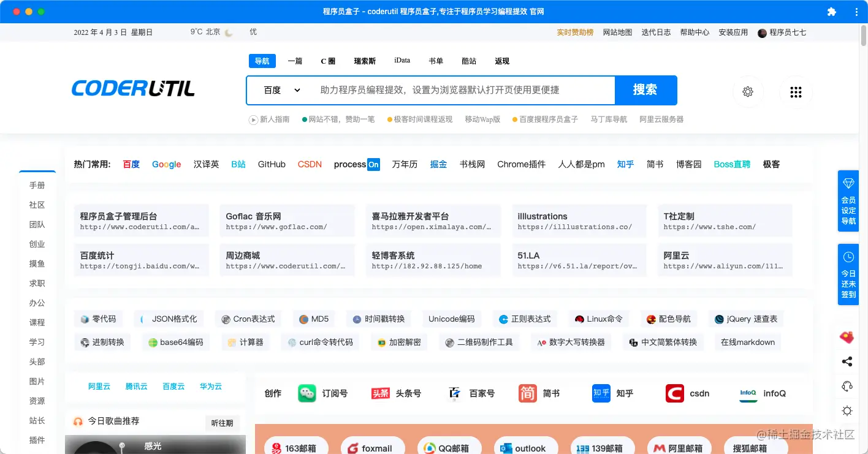Select 课程 in the left sidebar
868x454 pixels.
[37, 323]
